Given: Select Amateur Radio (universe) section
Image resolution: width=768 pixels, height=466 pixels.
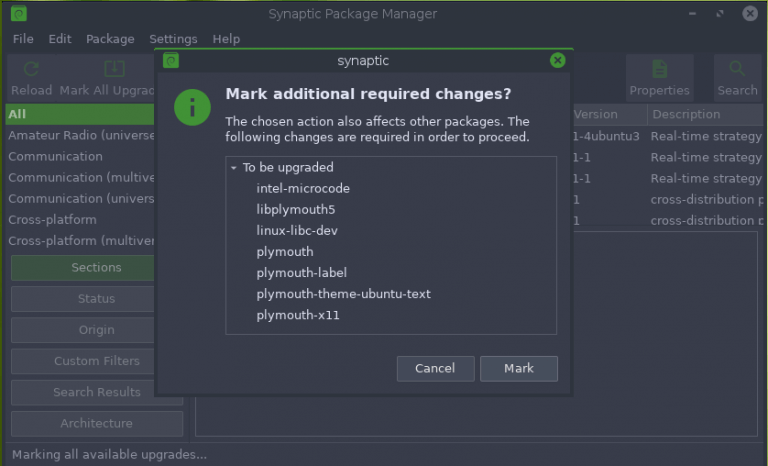Looking at the screenshot, I should (x=80, y=135).
